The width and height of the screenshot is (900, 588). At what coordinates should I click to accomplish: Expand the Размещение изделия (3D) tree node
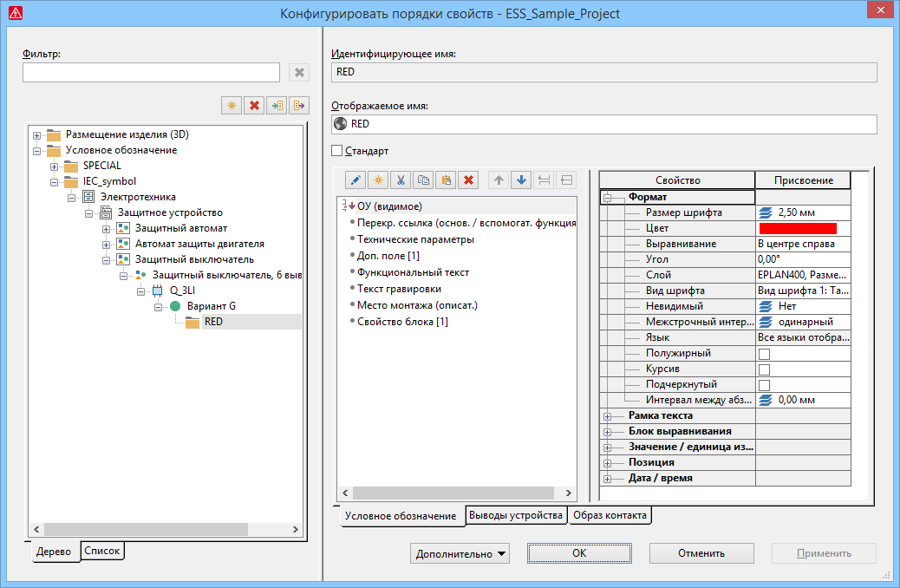(x=36, y=135)
